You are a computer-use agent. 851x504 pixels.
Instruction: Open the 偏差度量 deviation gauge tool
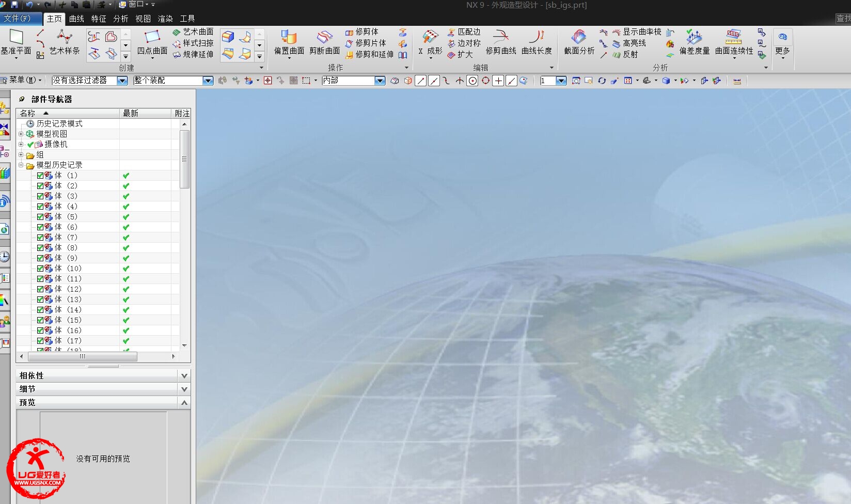point(695,42)
